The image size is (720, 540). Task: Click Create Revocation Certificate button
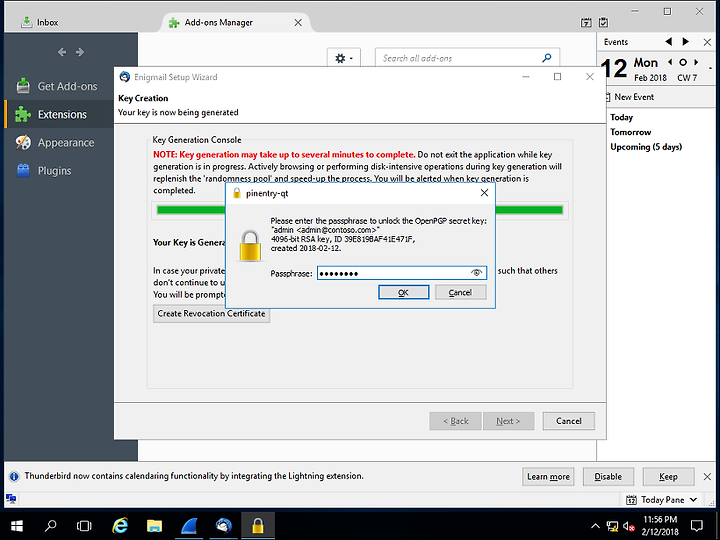211,314
